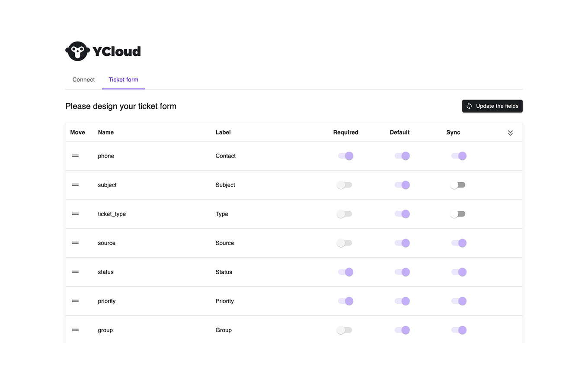Turn off Sync switch for priority

459,301
